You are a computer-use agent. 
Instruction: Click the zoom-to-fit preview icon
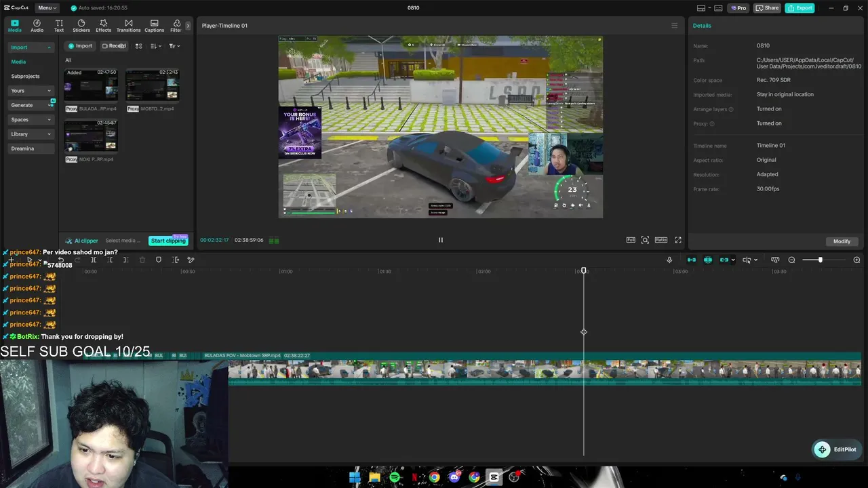pos(645,240)
